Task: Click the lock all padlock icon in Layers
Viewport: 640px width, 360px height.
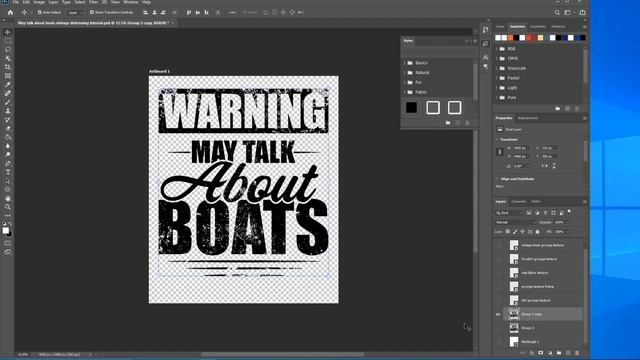Action: point(537,232)
